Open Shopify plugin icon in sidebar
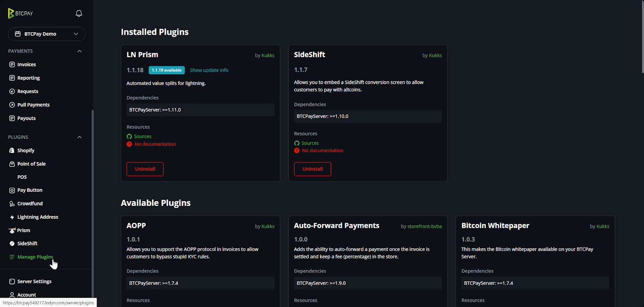 pyautogui.click(x=12, y=150)
